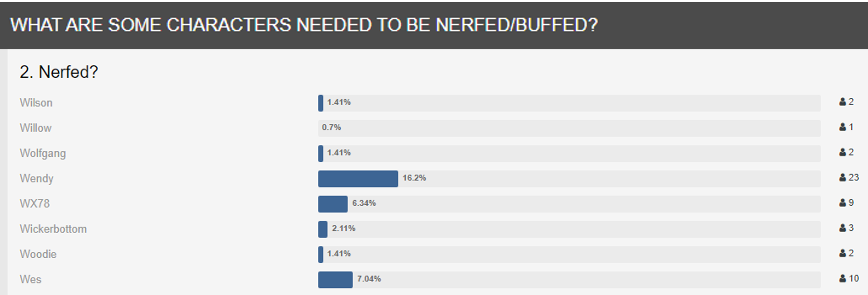
Task: Click Wes's 7.04% blue result bar
Action: click(335, 279)
